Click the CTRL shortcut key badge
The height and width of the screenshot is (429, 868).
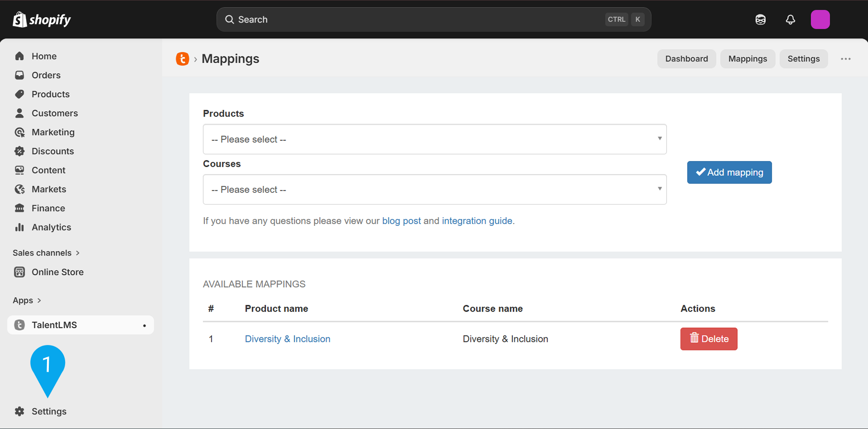pyautogui.click(x=616, y=19)
